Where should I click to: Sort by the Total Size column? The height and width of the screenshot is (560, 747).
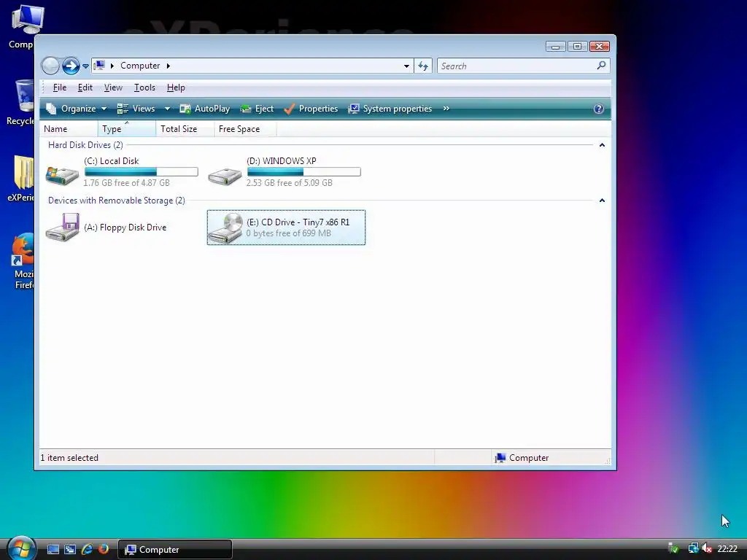click(185, 129)
